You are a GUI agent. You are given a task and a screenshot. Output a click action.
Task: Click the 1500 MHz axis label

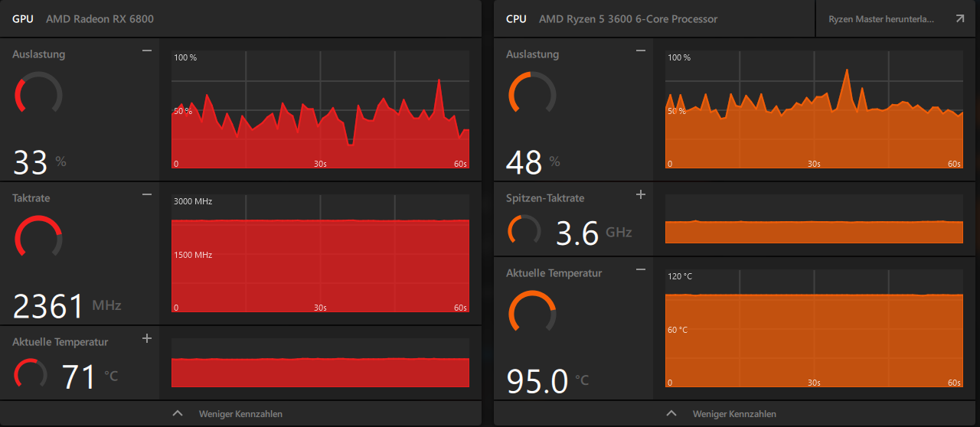[193, 255]
